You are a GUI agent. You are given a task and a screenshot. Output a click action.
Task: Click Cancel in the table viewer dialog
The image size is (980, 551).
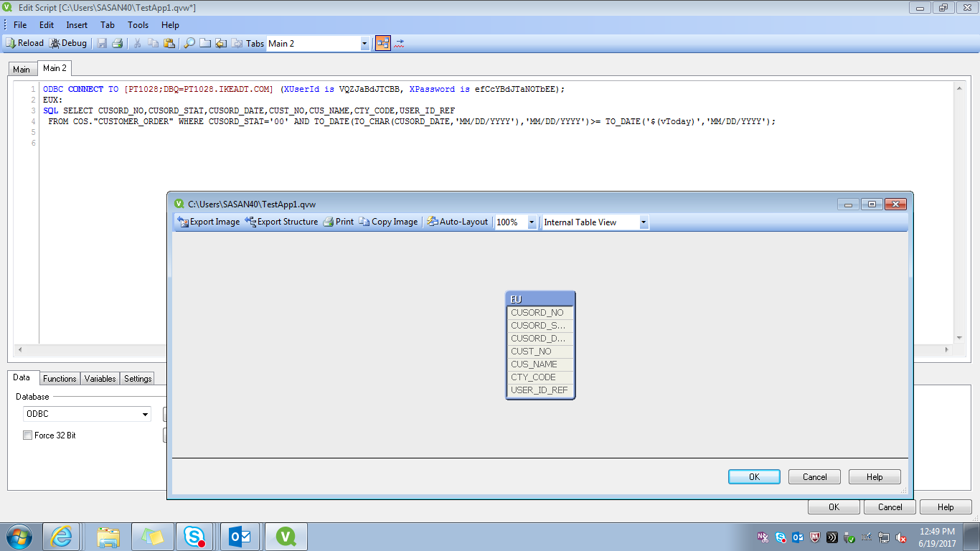814,477
